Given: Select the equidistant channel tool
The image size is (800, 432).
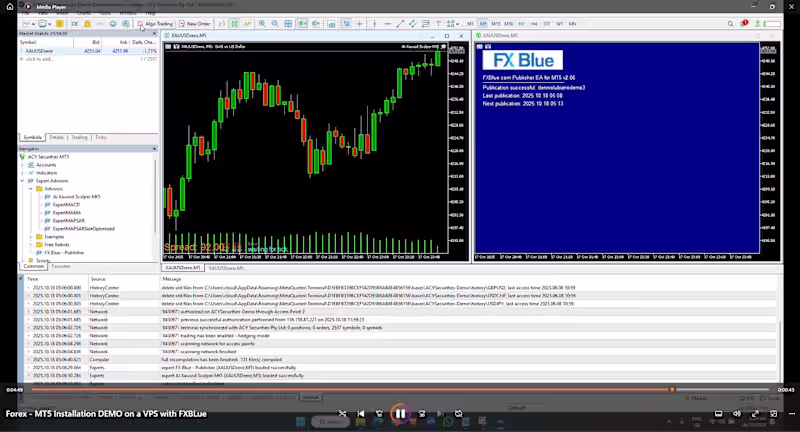Looking at the screenshot, I should coord(412,24).
